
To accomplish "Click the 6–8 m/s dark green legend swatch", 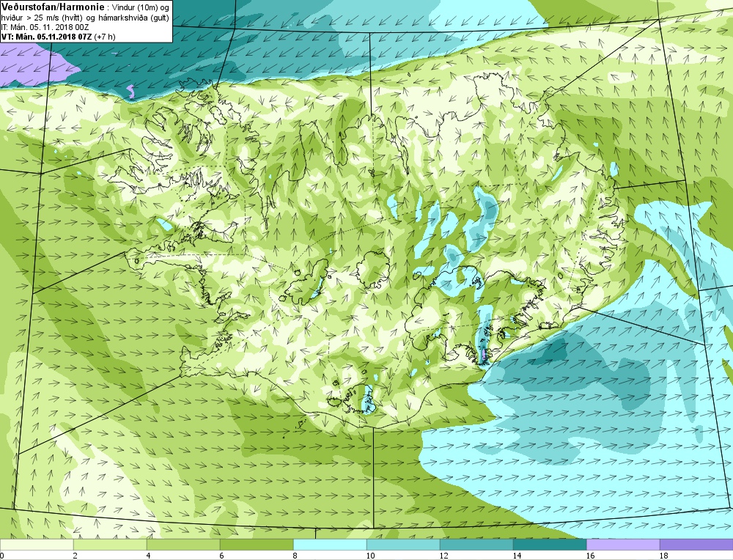I will [257, 545].
